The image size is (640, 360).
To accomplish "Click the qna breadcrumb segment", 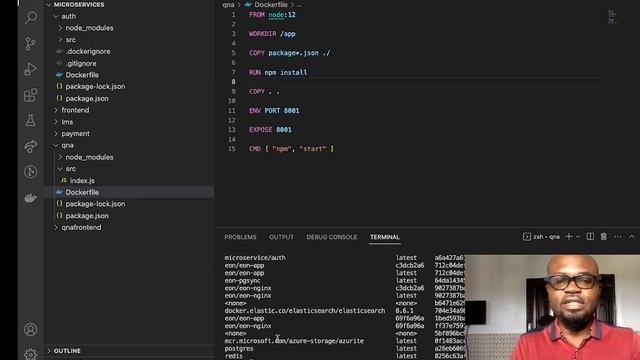I will tap(228, 5).
